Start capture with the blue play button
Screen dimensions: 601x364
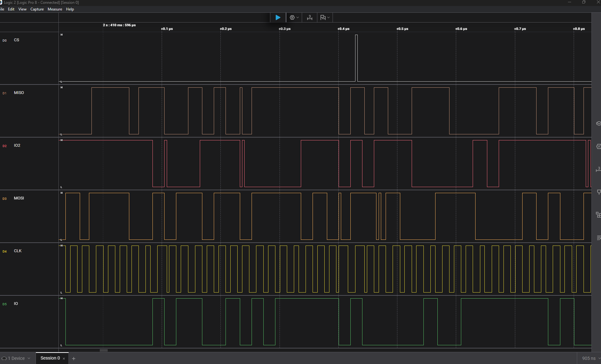(x=278, y=17)
